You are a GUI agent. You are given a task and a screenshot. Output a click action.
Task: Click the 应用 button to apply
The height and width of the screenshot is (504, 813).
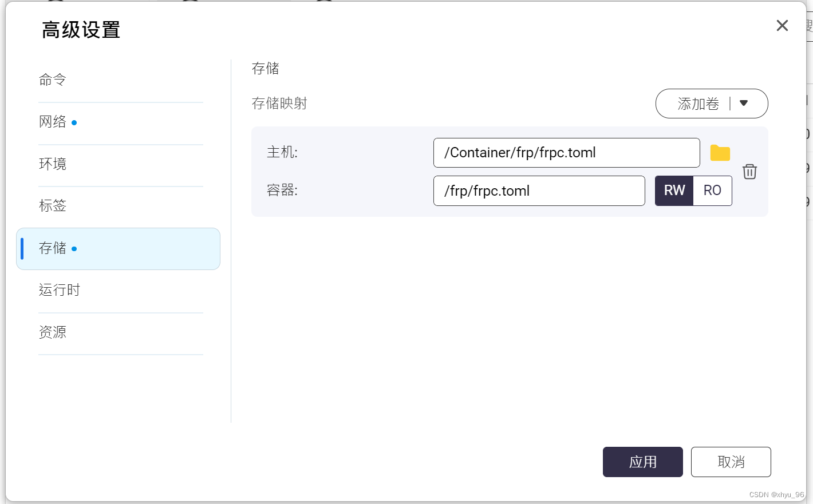coord(643,462)
